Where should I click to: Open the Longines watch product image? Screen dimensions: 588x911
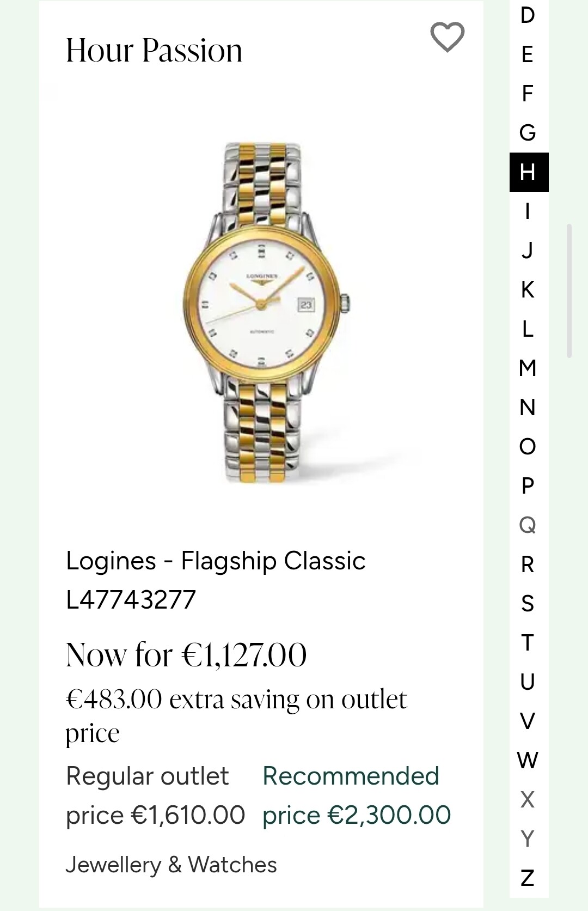click(x=265, y=312)
